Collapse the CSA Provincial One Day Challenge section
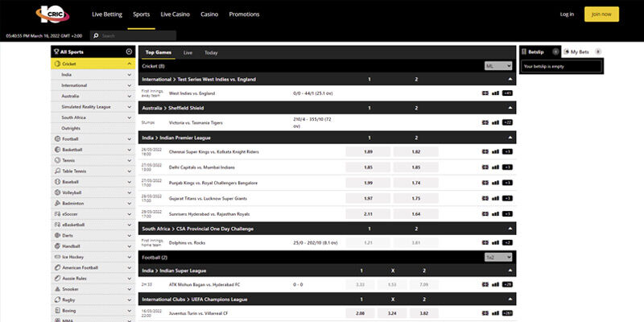This screenshot has width=644, height=322. point(510,229)
